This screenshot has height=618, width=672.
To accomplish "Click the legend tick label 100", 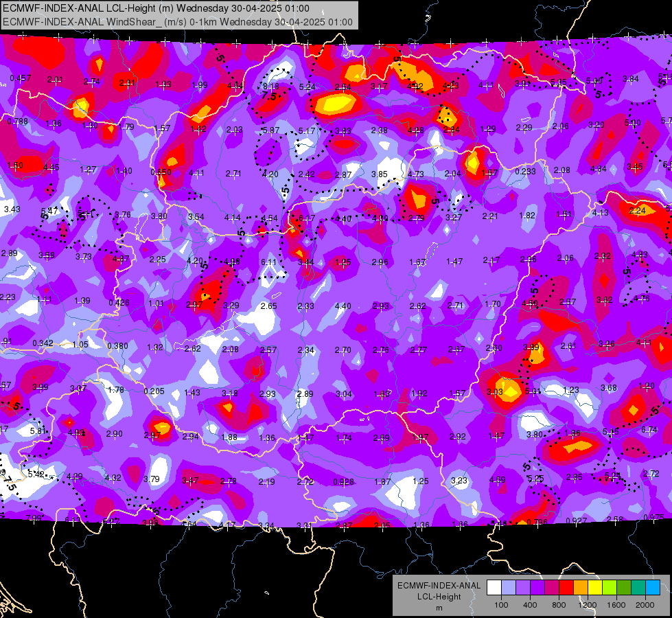I will pos(501,605).
